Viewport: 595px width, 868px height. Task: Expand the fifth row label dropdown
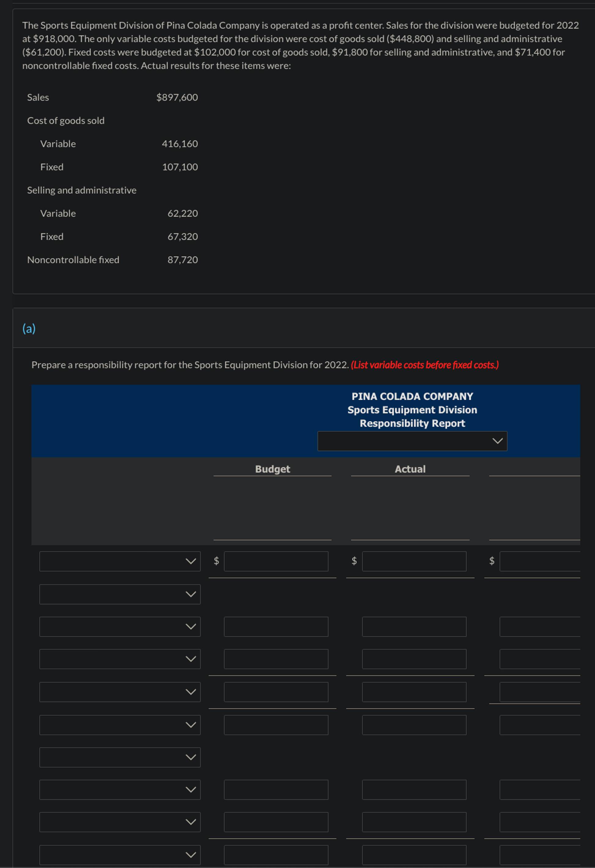(119, 692)
